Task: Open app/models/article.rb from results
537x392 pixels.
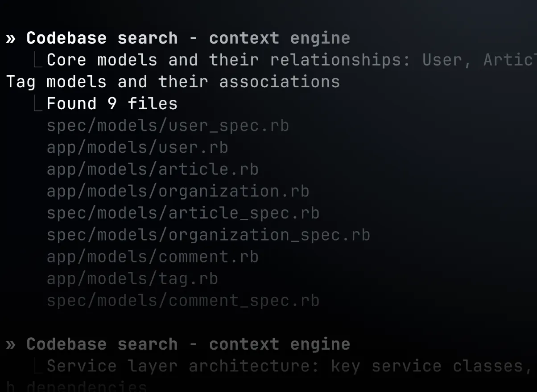Action: tap(153, 170)
